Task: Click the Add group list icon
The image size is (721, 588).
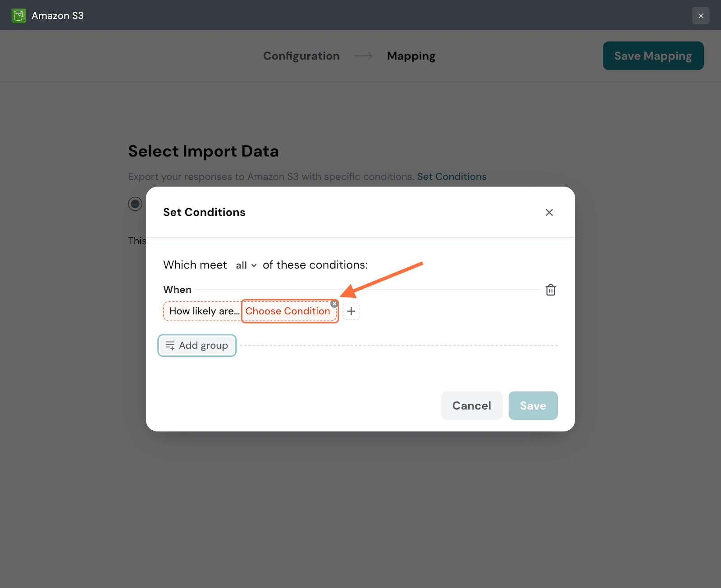Action: click(x=170, y=346)
